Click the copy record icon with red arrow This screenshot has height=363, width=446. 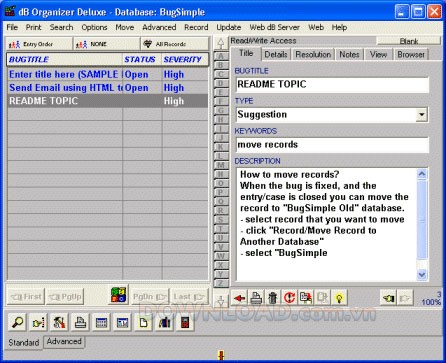click(306, 298)
